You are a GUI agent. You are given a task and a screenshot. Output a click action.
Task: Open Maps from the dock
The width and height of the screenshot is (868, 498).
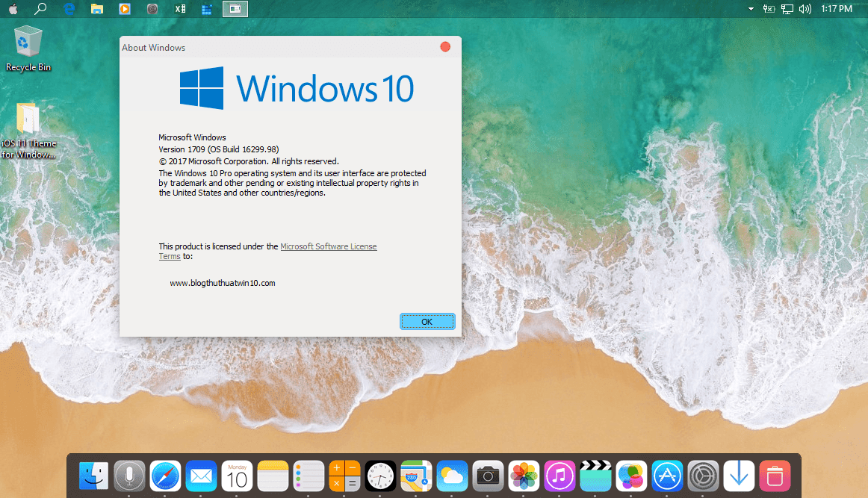pos(416,476)
